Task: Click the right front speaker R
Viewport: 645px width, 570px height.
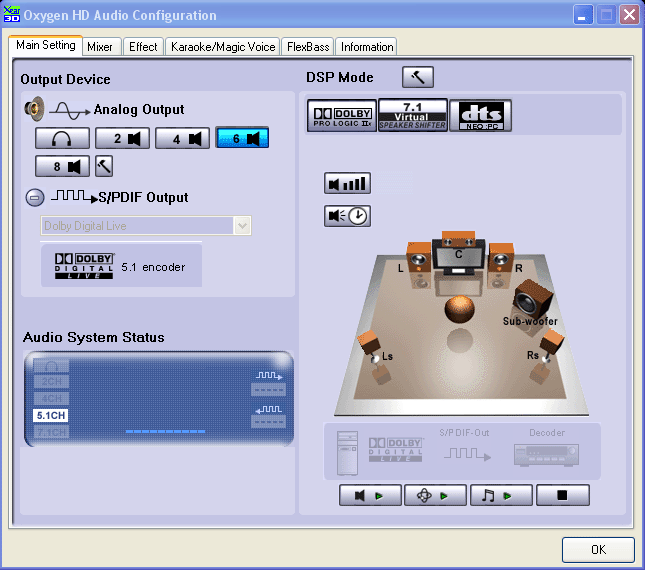Action: click(501, 258)
